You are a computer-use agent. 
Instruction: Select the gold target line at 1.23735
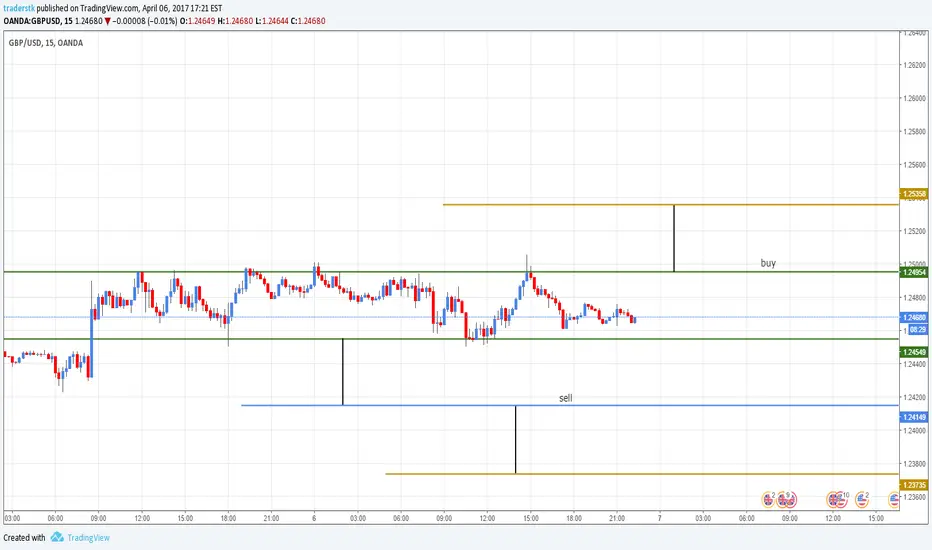pyautogui.click(x=642, y=474)
